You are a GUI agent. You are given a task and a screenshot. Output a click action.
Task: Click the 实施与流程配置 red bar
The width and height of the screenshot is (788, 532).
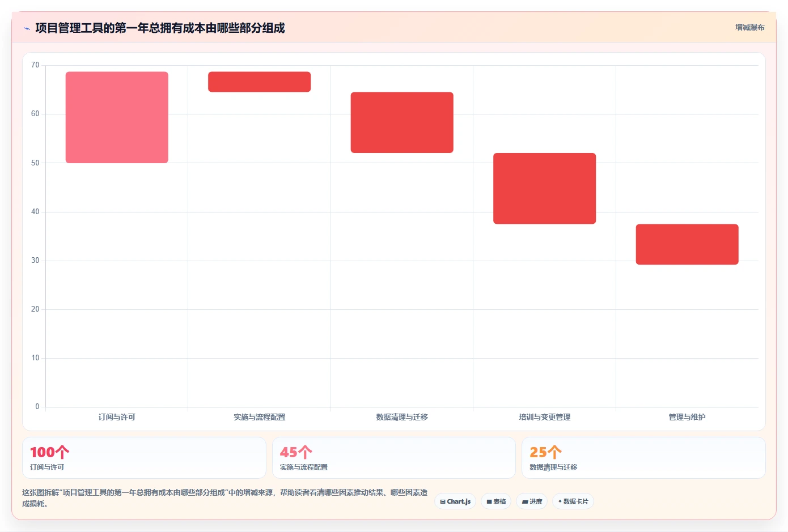259,82
